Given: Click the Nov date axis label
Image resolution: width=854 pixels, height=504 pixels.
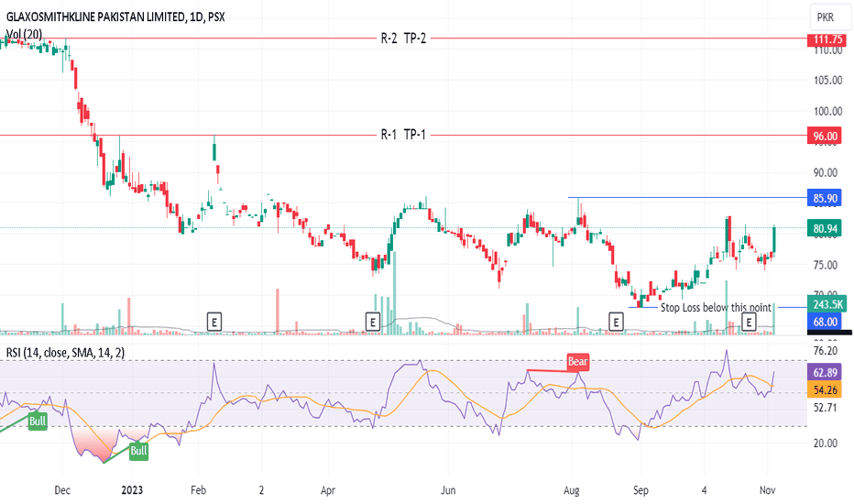Looking at the screenshot, I should tap(767, 490).
